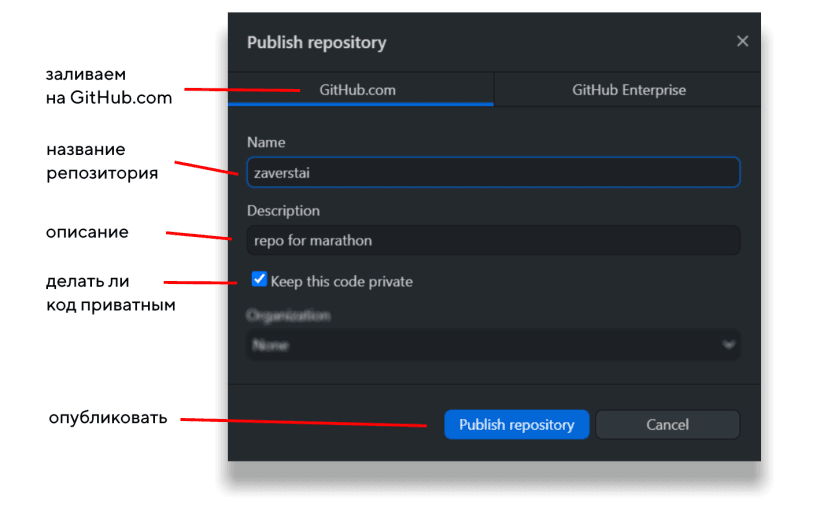Open the Organization dropdown

pyautogui.click(x=493, y=345)
